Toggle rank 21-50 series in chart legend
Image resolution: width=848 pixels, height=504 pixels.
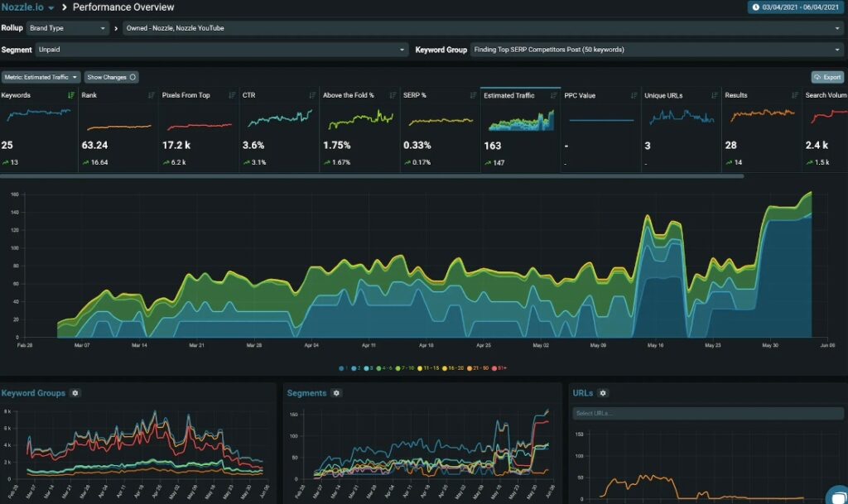click(x=478, y=368)
